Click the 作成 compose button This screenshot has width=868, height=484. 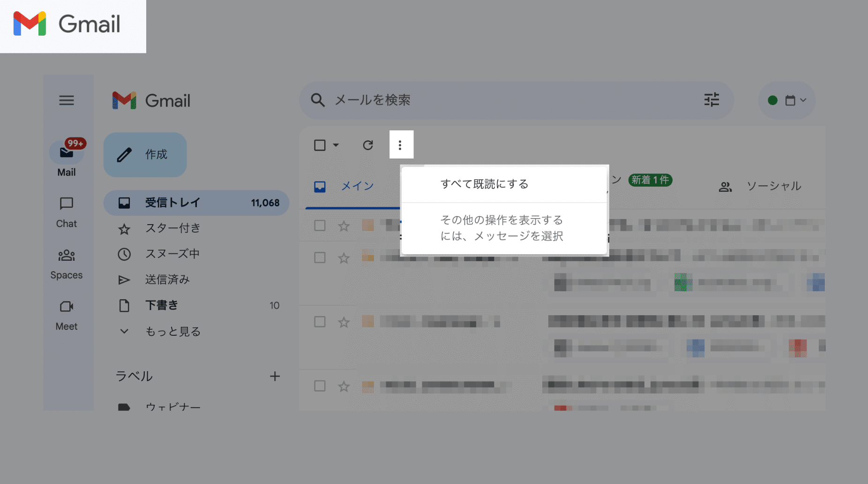(x=145, y=154)
